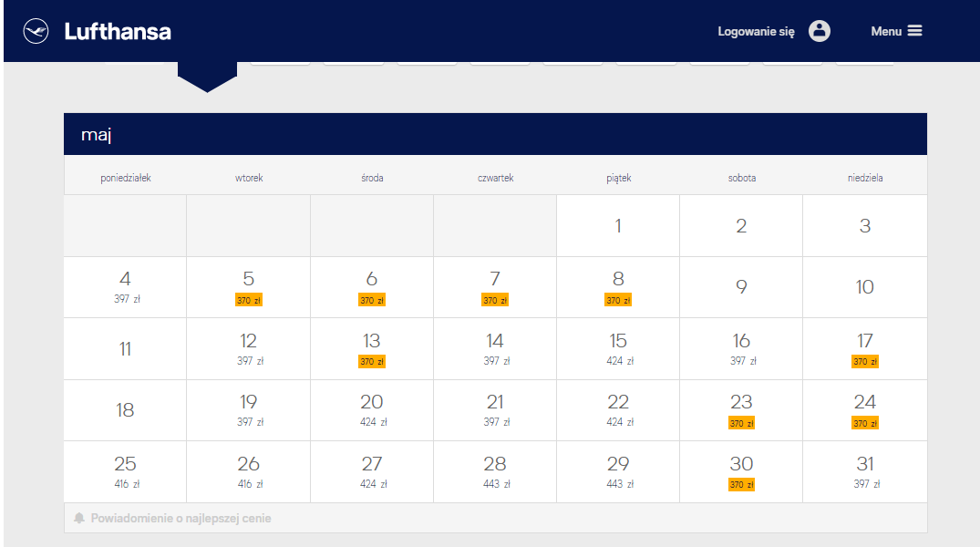Screen dimensions: 980x547
Task: Open the hamburger Menu icon
Action: (x=915, y=31)
